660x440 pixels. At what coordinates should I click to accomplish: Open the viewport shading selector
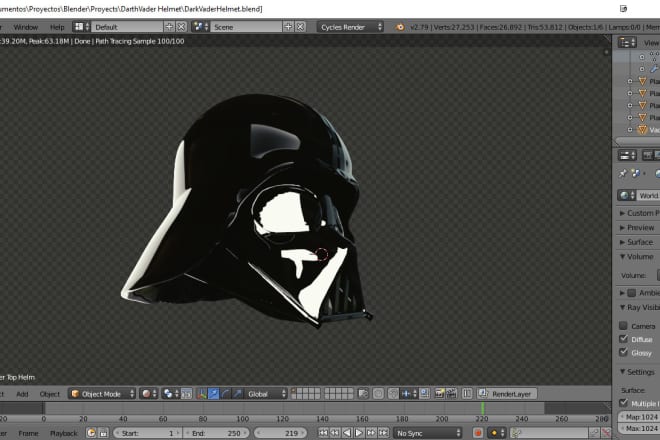tap(149, 394)
